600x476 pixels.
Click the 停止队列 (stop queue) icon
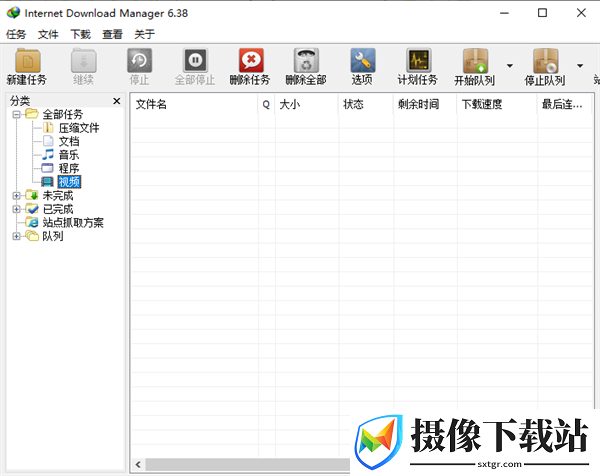(546, 60)
